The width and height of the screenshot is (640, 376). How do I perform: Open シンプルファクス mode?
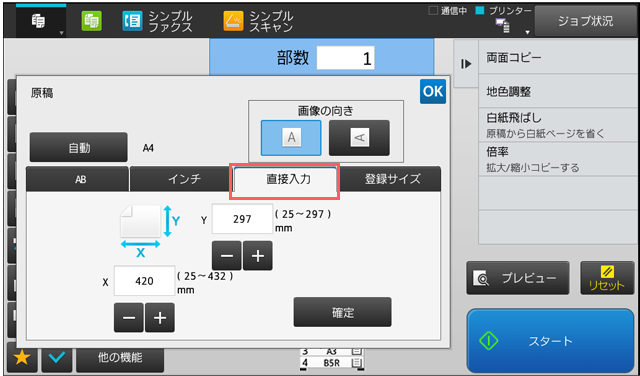pos(157,21)
